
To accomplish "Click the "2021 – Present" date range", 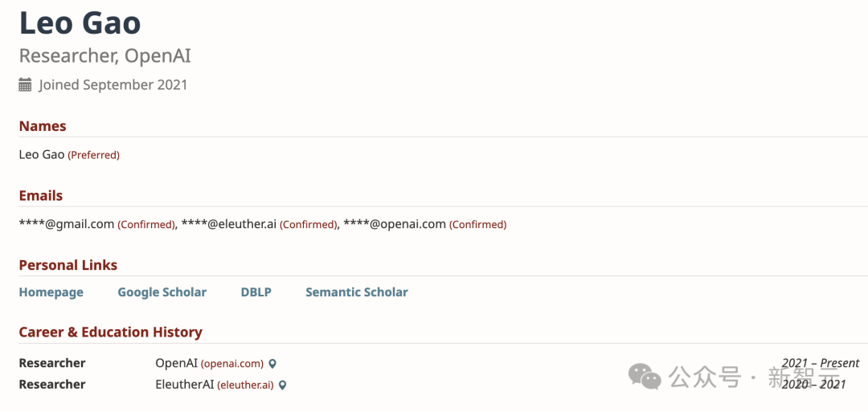I will (x=820, y=363).
